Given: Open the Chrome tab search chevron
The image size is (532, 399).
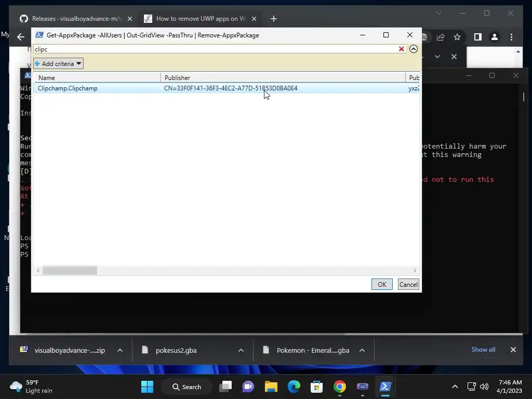Looking at the screenshot, I should pyautogui.click(x=438, y=13).
